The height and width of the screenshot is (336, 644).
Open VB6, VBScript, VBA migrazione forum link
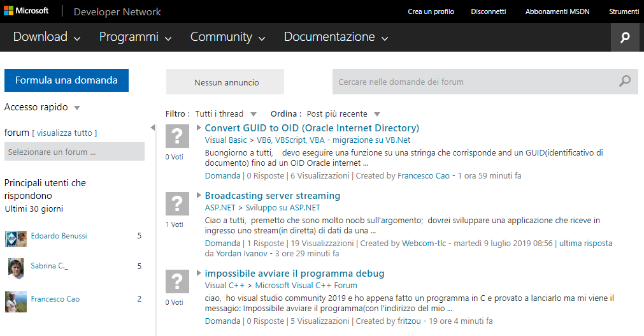click(x=334, y=140)
